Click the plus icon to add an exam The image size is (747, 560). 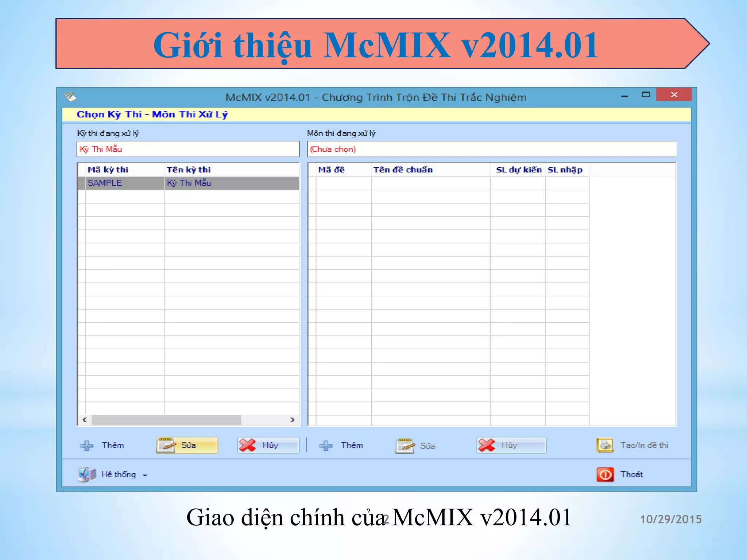[x=87, y=445]
